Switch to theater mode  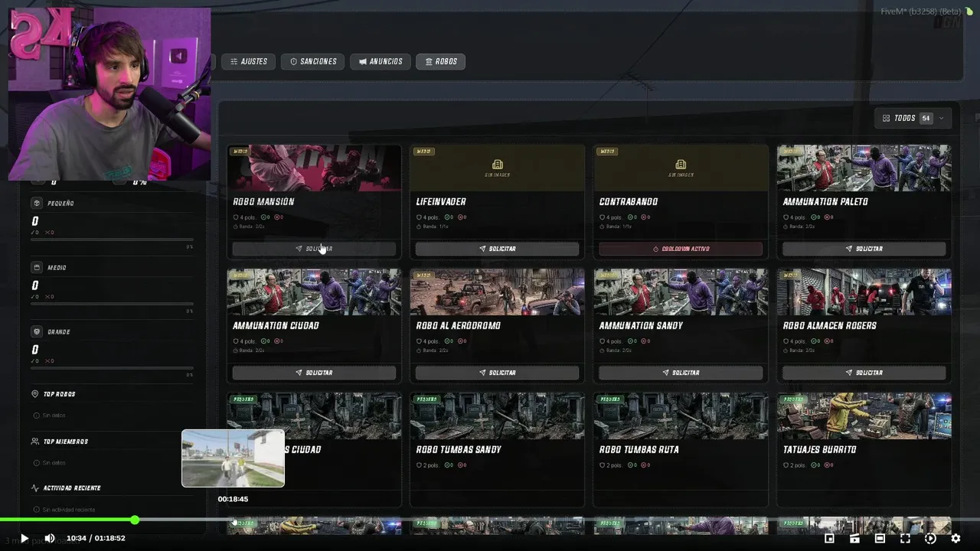pyautogui.click(x=880, y=538)
